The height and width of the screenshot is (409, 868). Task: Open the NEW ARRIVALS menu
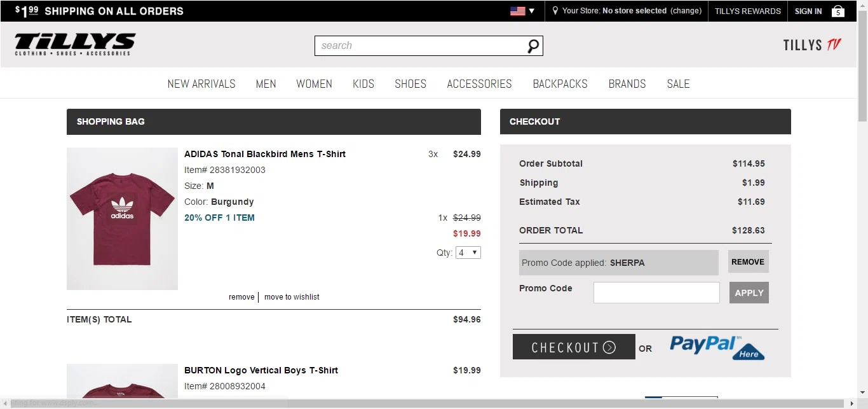(201, 84)
